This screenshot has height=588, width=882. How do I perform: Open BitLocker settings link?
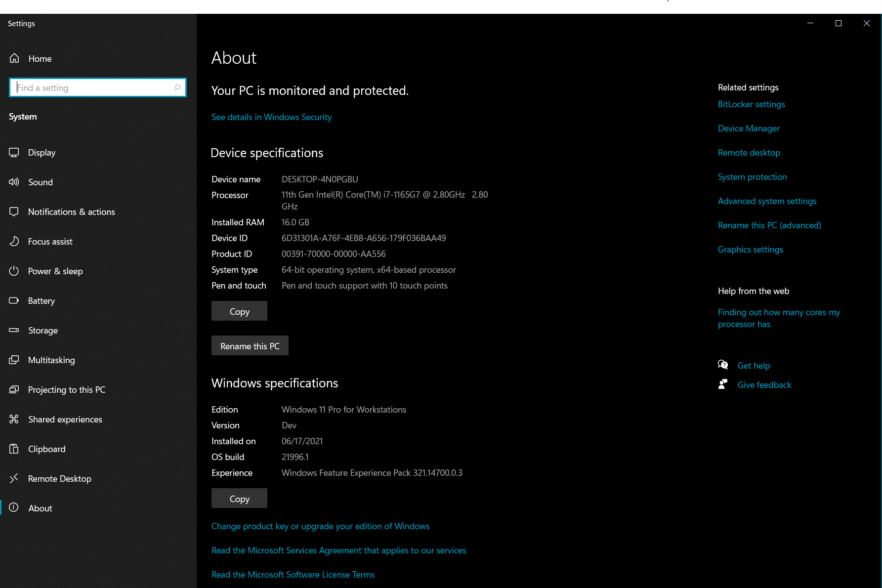click(x=751, y=104)
